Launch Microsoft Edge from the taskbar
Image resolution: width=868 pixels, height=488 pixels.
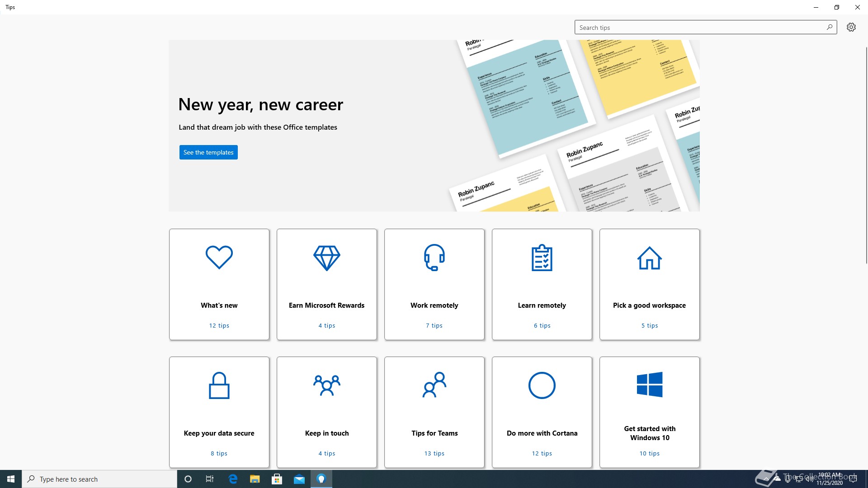233,479
